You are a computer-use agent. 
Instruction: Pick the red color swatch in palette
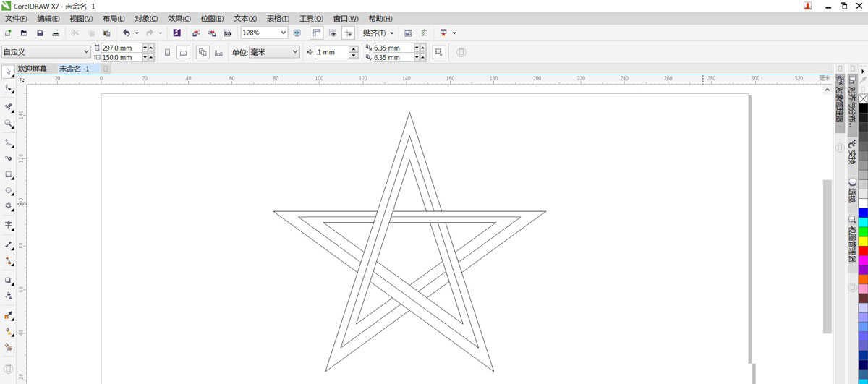863,250
